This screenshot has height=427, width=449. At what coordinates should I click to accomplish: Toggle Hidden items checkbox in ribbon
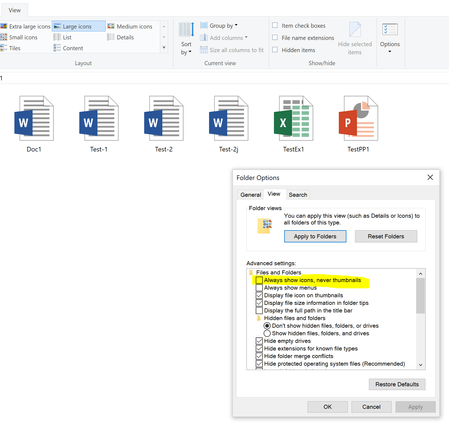click(x=275, y=50)
